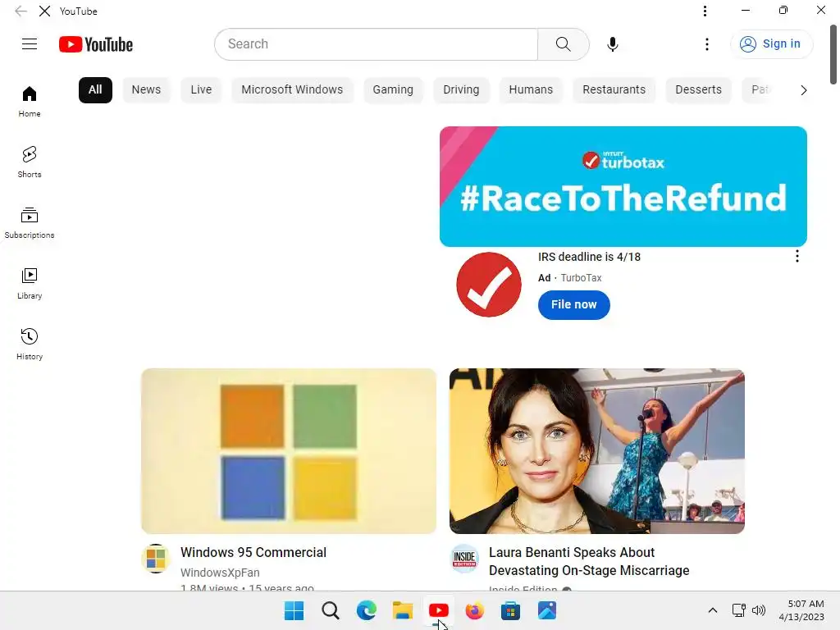Open Library in sidebar
Screen dimensions: 840x630
(30, 283)
